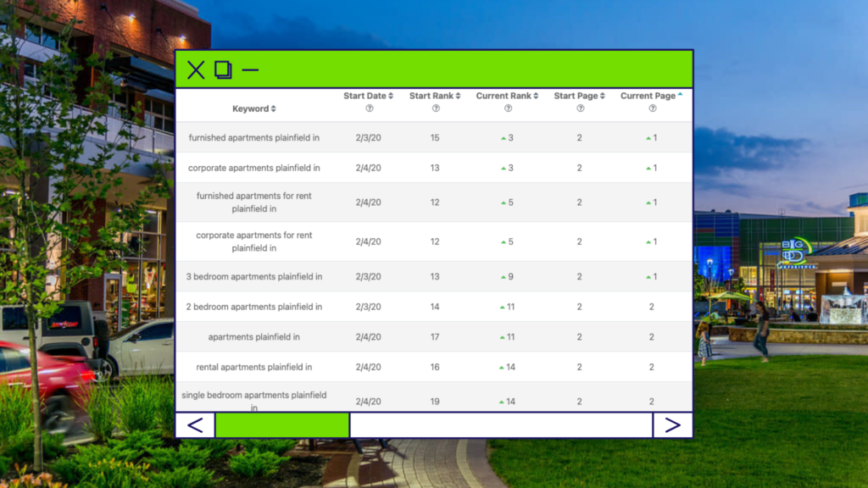868x488 pixels.
Task: Select the 'apartments plainfield in' keyword cell
Action: tap(254, 337)
